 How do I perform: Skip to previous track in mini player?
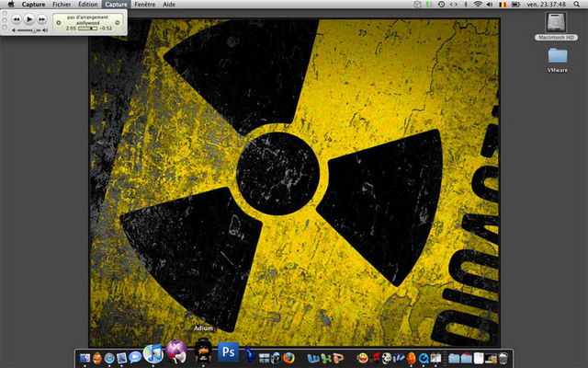17,18
